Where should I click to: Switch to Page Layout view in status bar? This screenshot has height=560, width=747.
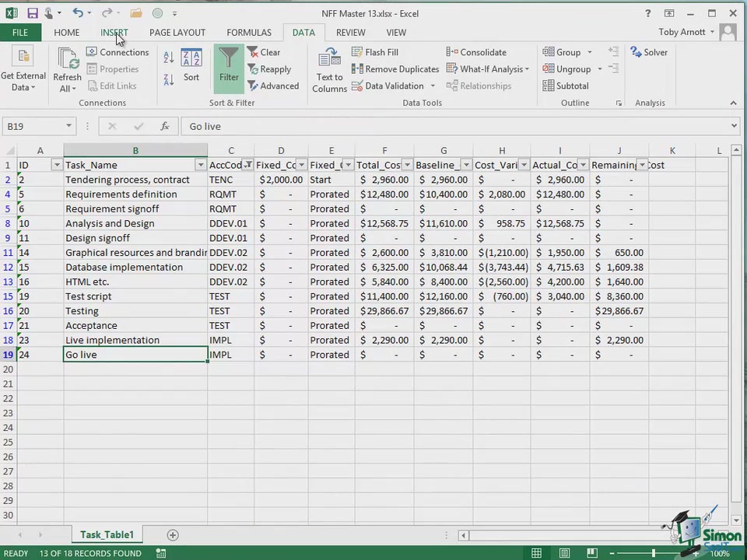pyautogui.click(x=565, y=553)
